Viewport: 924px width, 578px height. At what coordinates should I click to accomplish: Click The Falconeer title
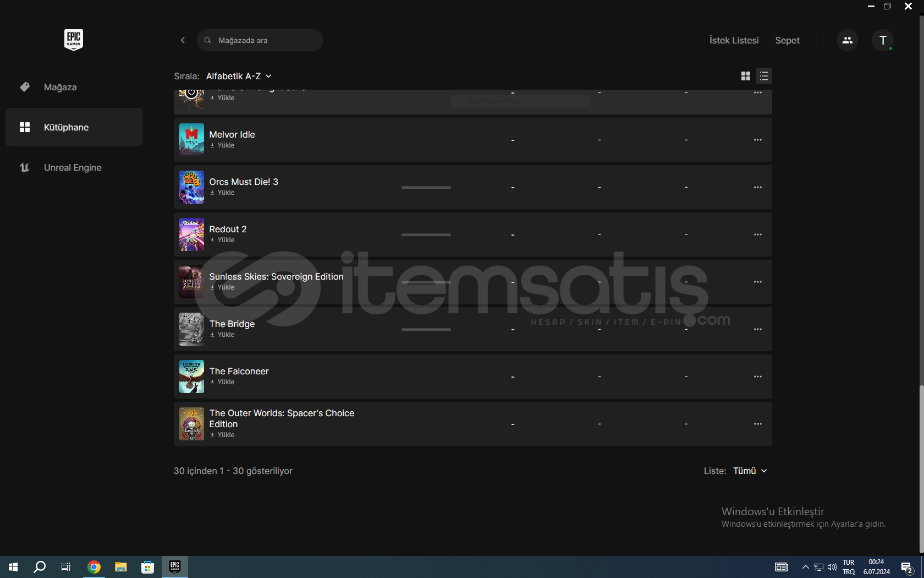239,371
